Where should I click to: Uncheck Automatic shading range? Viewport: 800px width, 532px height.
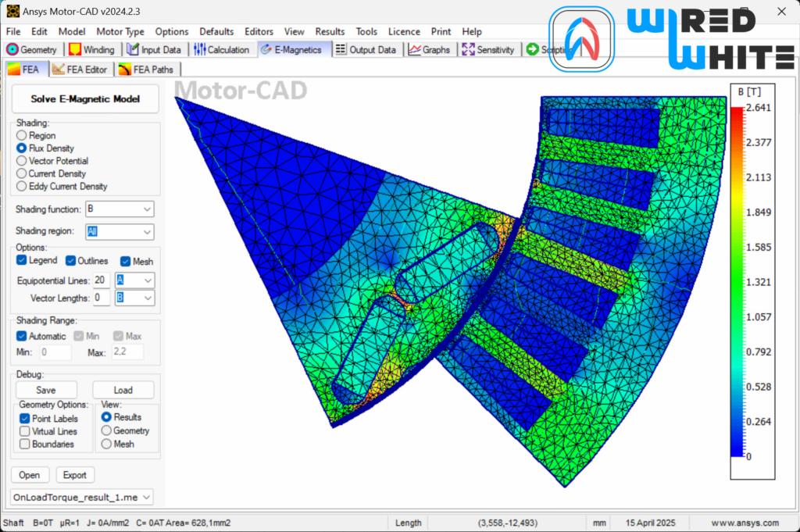point(21,336)
